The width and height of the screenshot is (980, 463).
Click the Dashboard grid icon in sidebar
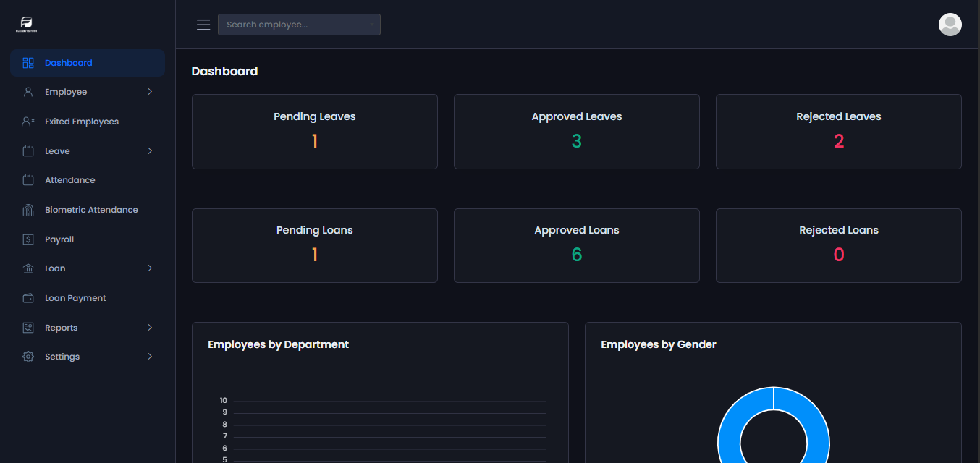coord(28,63)
